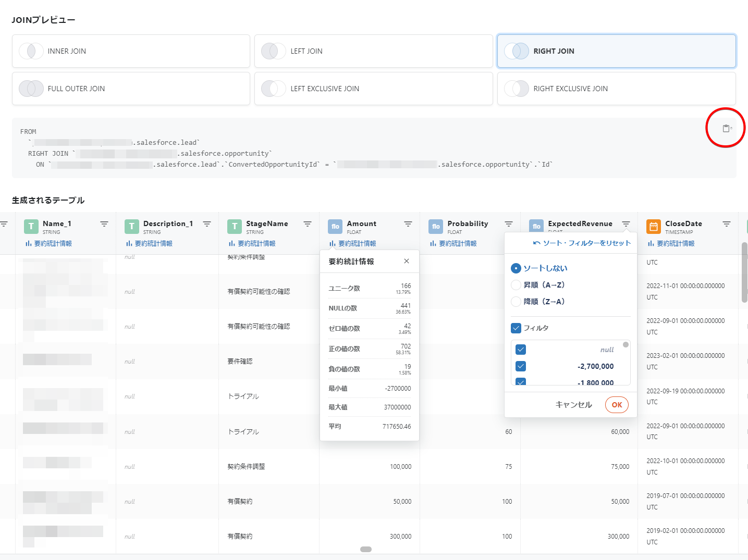Click the StageName string type icon
The width and height of the screenshot is (748, 560).
tap(235, 227)
